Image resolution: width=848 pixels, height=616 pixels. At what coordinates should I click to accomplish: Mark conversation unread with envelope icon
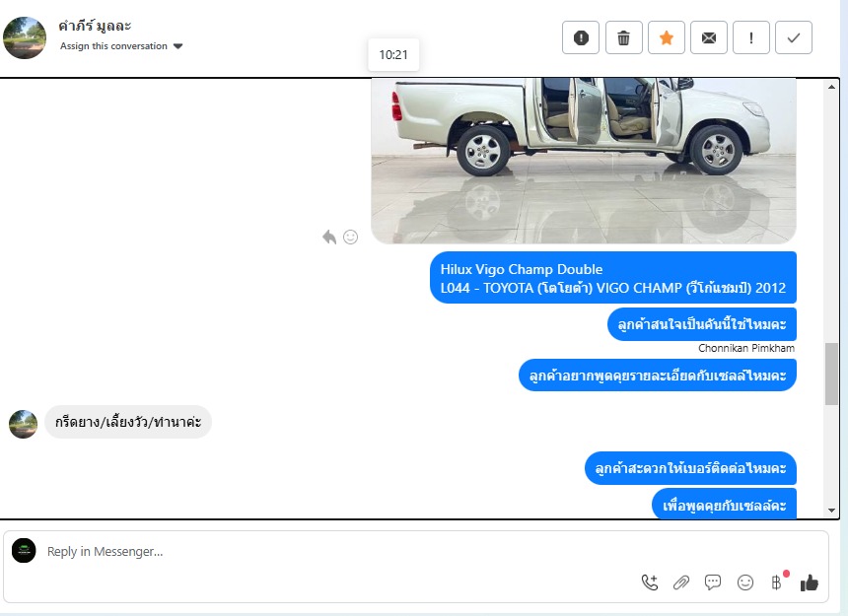[708, 37]
